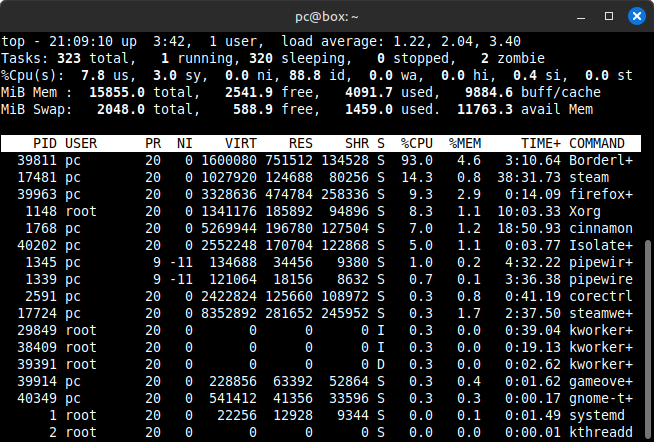Click the 8352892 VIRT value
This screenshot has width=654, height=442.
click(x=229, y=314)
